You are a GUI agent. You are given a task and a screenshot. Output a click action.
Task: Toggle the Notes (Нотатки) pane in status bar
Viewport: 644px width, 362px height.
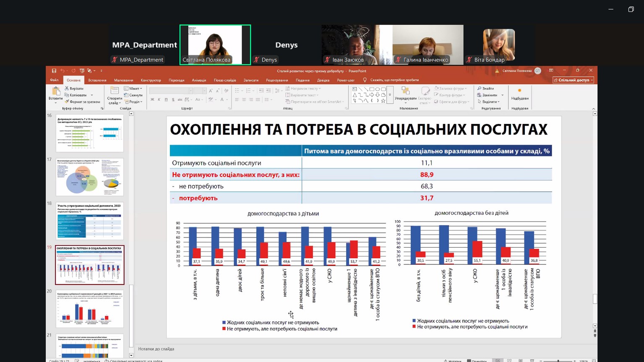click(452, 360)
